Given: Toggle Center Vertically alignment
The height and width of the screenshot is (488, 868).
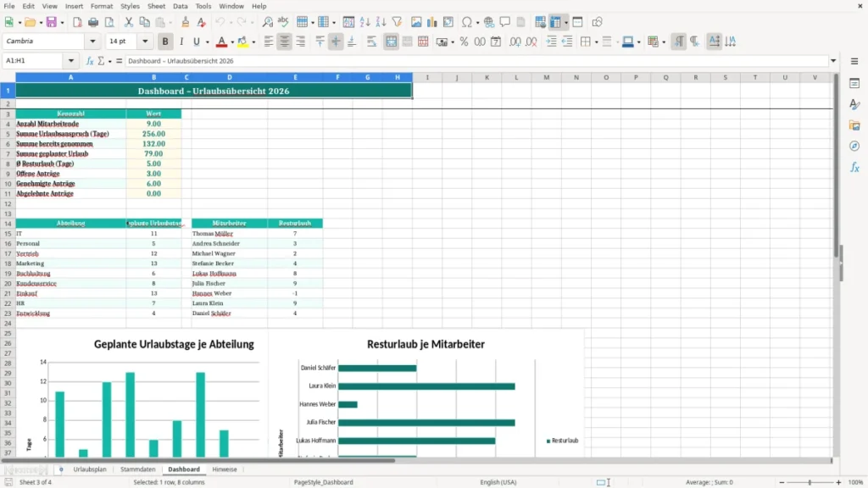Looking at the screenshot, I should (x=336, y=42).
